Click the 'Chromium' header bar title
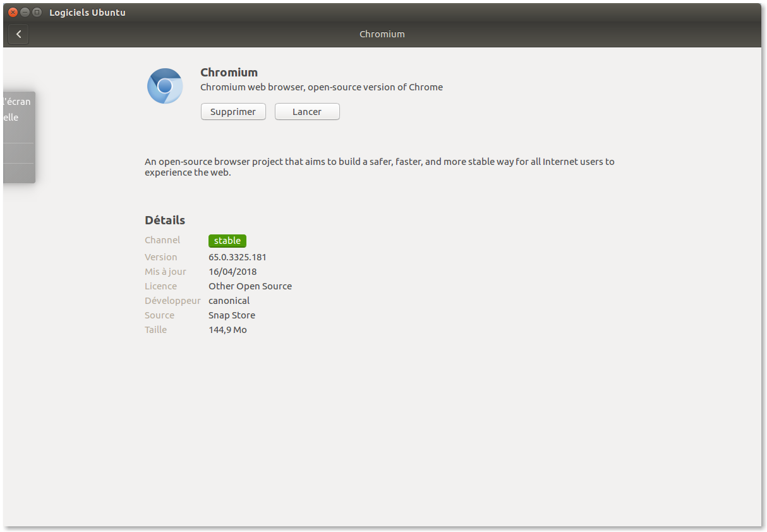Screen dimensions: 767x532 tap(382, 34)
